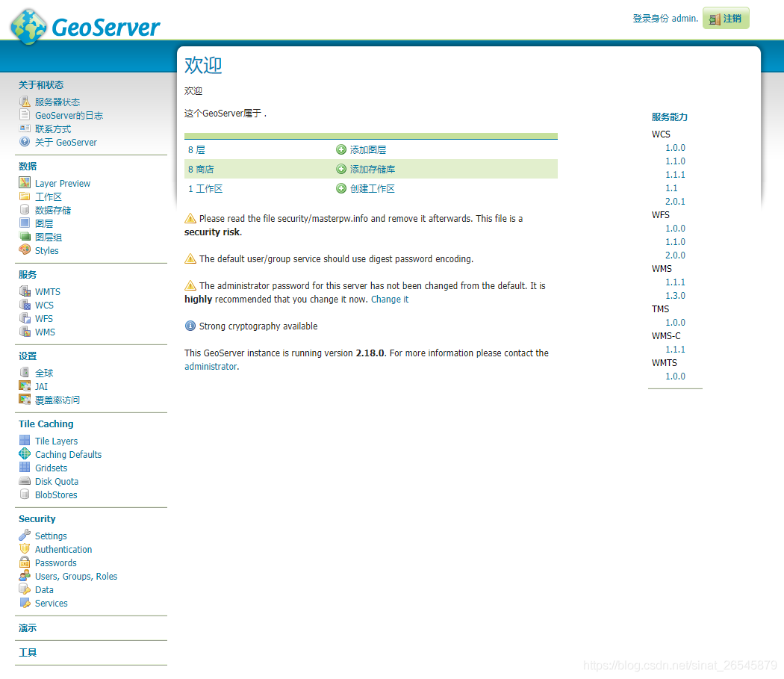Image resolution: width=784 pixels, height=679 pixels.
Task: Click the 关于 GeoServer question mark icon
Action: [25, 142]
